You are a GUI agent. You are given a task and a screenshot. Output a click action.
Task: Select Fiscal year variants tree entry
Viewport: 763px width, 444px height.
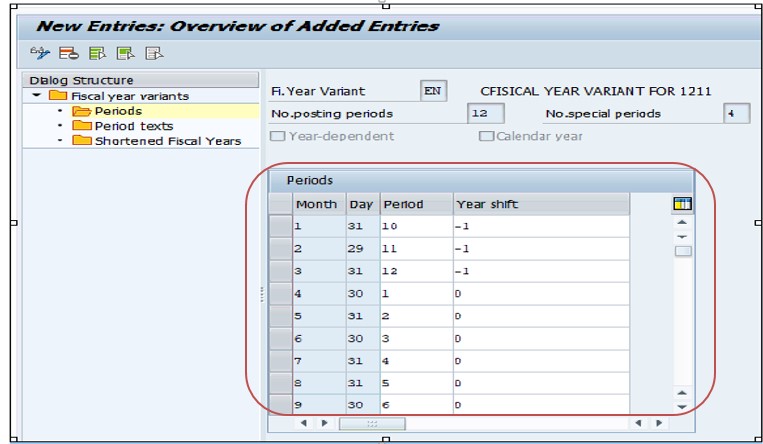click(x=130, y=96)
